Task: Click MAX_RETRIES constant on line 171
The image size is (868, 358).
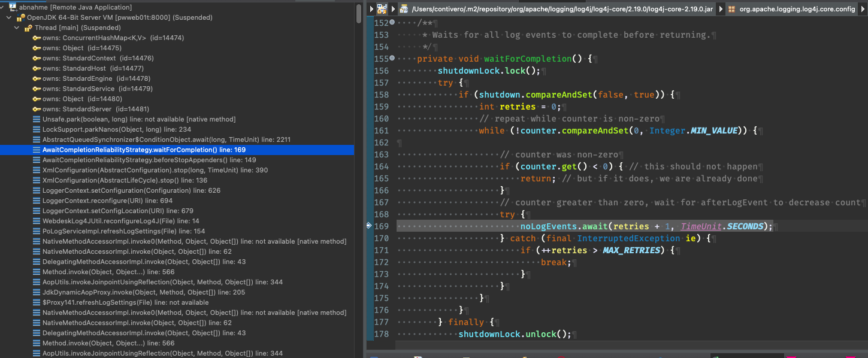Action: click(631, 250)
